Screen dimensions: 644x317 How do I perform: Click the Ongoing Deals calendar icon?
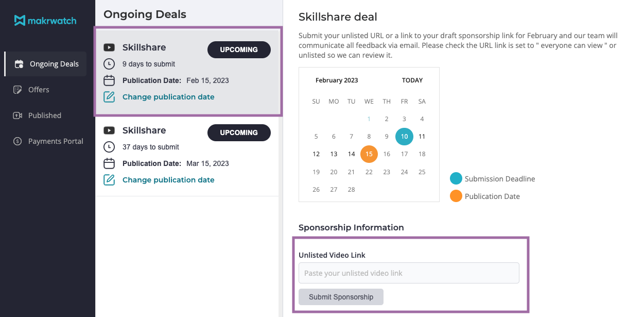click(19, 64)
